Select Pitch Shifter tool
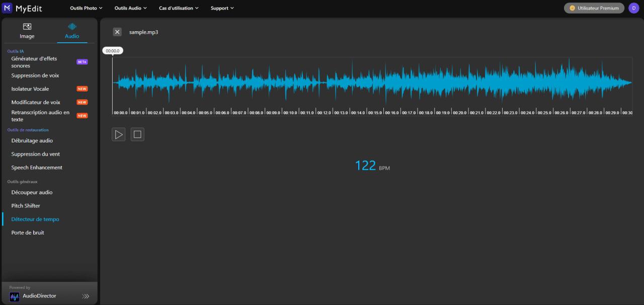Image resolution: width=644 pixels, height=305 pixels. click(x=26, y=206)
